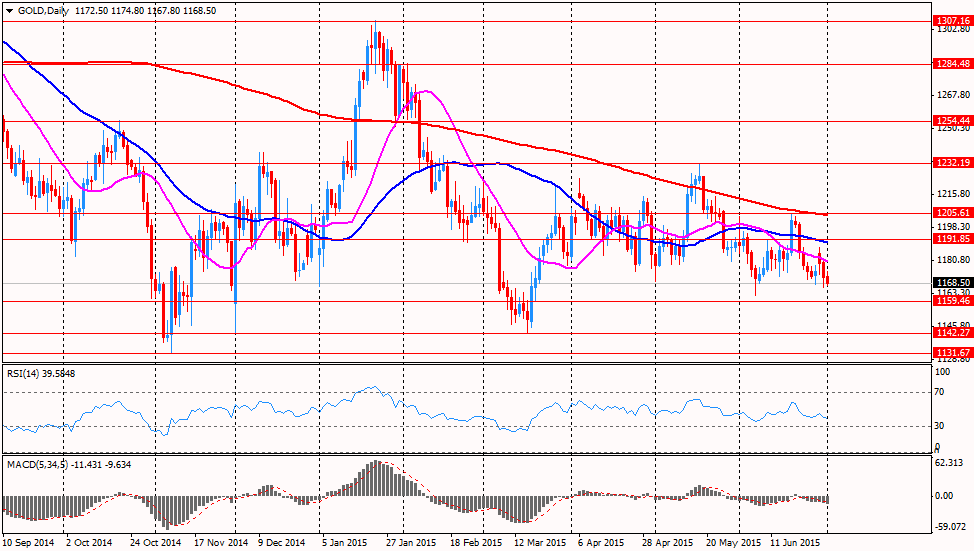Click the 1142.27 support price label
Viewport: 974px width, 551px height.
(x=953, y=333)
